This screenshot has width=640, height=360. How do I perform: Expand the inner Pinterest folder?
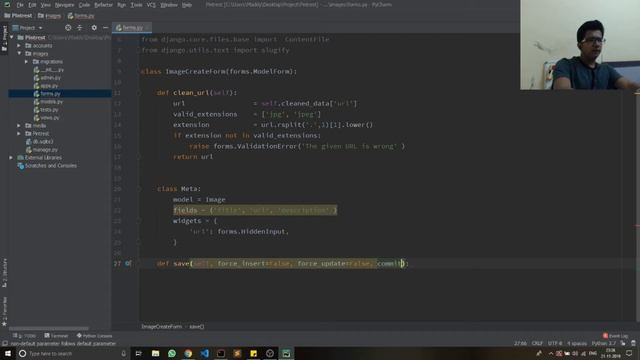coord(19,133)
